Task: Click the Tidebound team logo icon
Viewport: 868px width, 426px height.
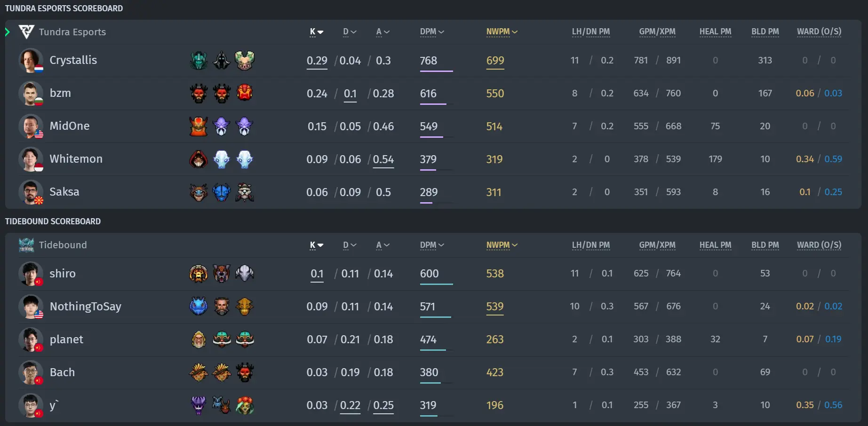Action: pos(26,245)
